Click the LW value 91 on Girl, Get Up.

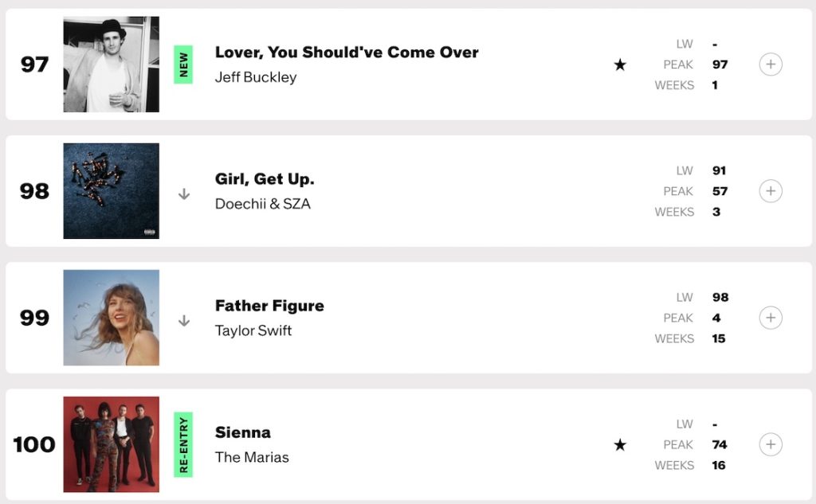click(x=720, y=170)
